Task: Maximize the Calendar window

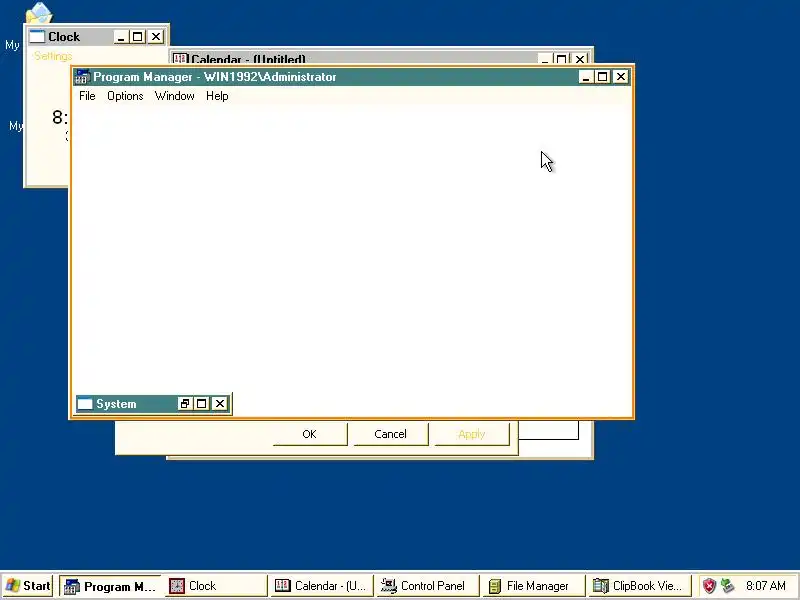Action: click(x=561, y=59)
